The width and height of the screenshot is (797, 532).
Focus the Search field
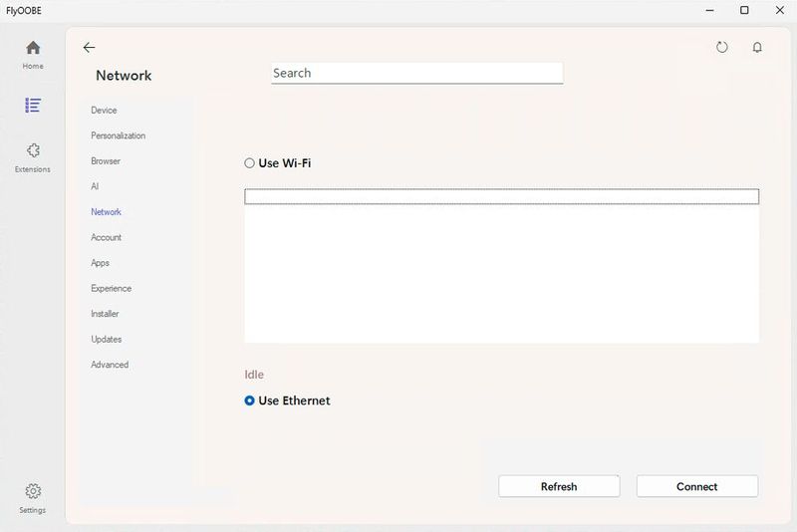tap(416, 73)
